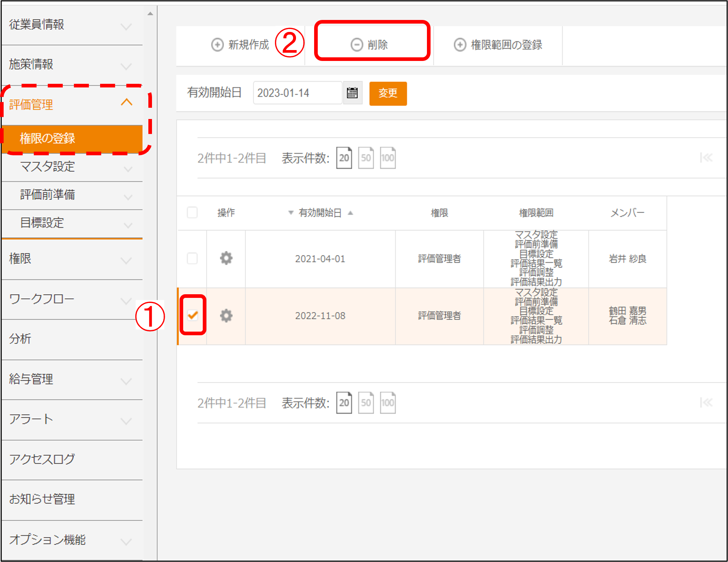Click the 有効開始日 date input field
The image size is (728, 562).
[297, 93]
